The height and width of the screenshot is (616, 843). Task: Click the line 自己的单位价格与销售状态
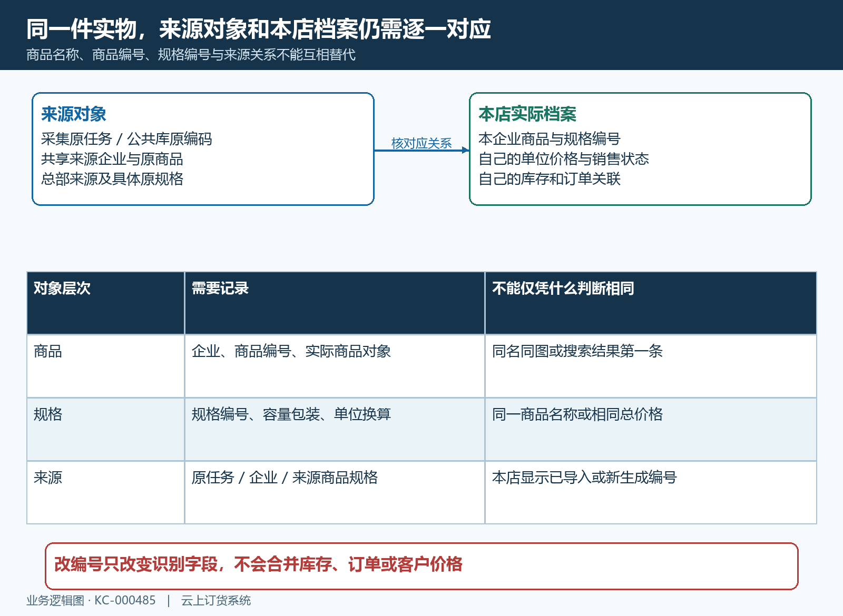click(x=564, y=159)
